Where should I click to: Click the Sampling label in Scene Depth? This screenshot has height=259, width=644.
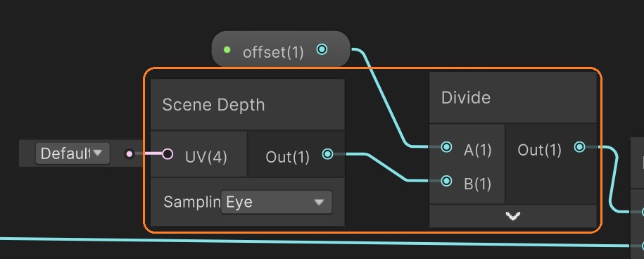192,202
